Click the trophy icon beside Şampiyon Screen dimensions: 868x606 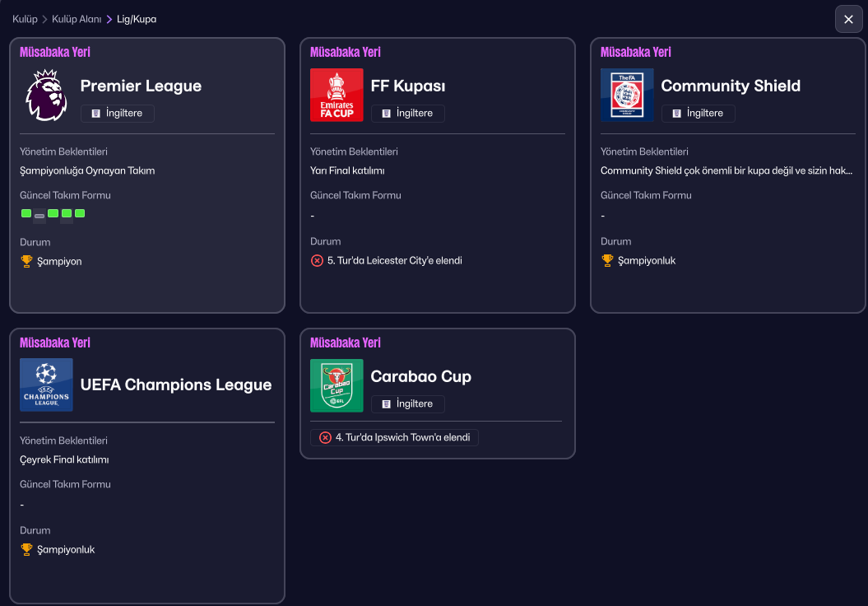coord(26,261)
